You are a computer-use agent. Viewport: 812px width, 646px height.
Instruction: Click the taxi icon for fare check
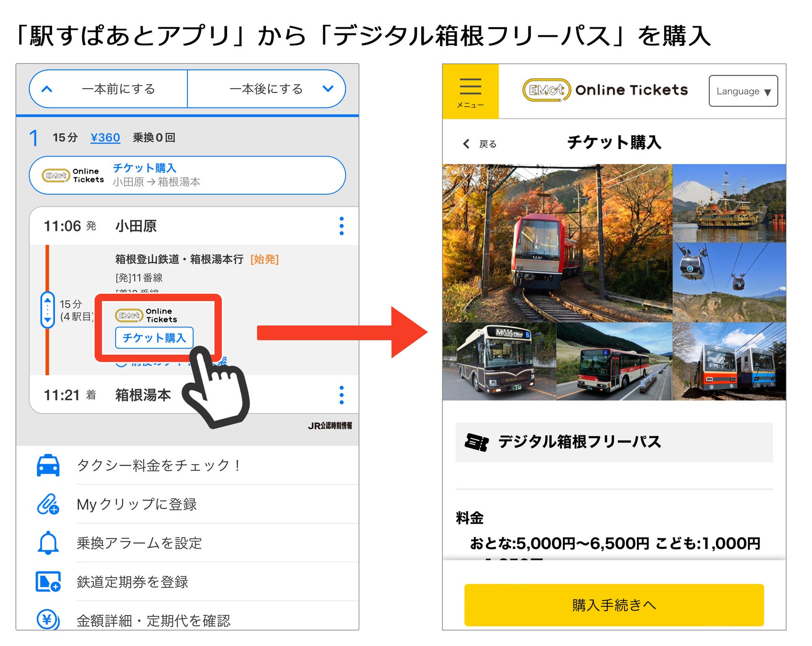(48, 466)
